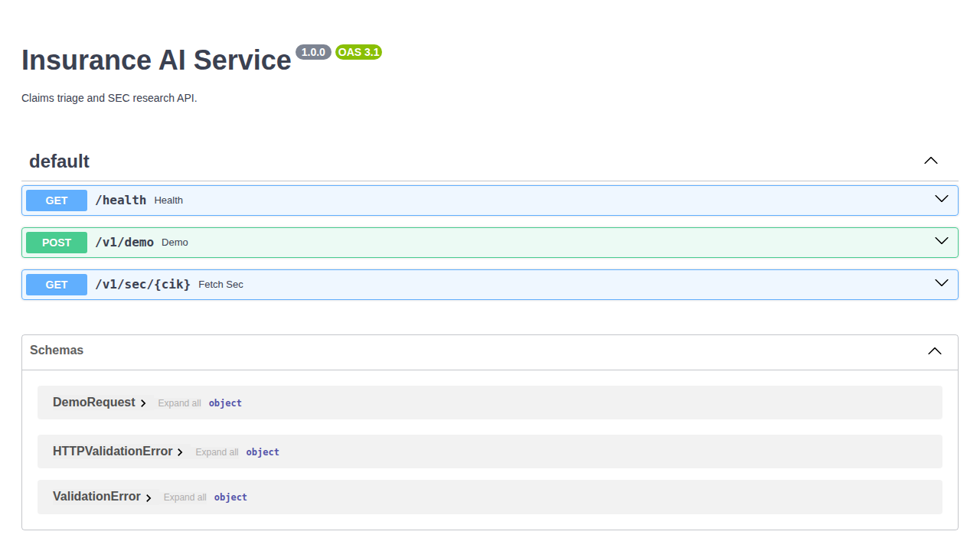Click the Schemas heading text

coord(57,350)
